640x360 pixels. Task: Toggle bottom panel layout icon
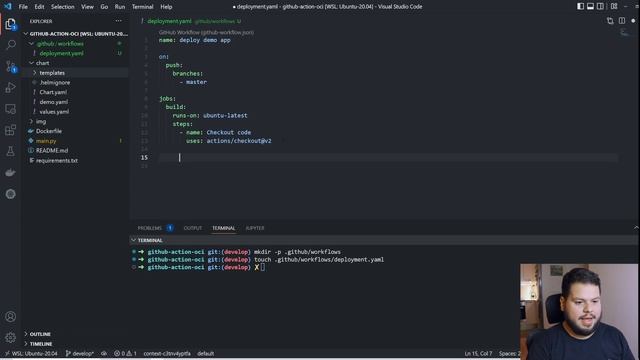coord(590,7)
